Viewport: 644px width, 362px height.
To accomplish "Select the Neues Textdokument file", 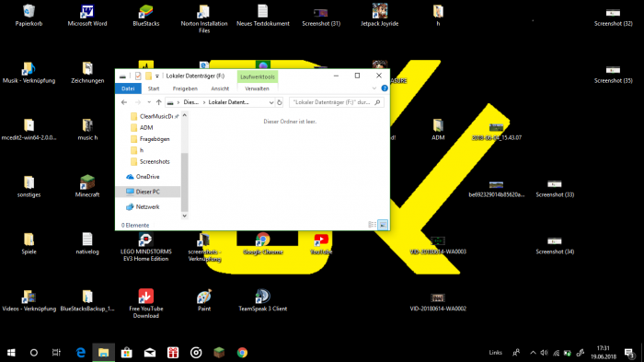I will pyautogui.click(x=263, y=16).
